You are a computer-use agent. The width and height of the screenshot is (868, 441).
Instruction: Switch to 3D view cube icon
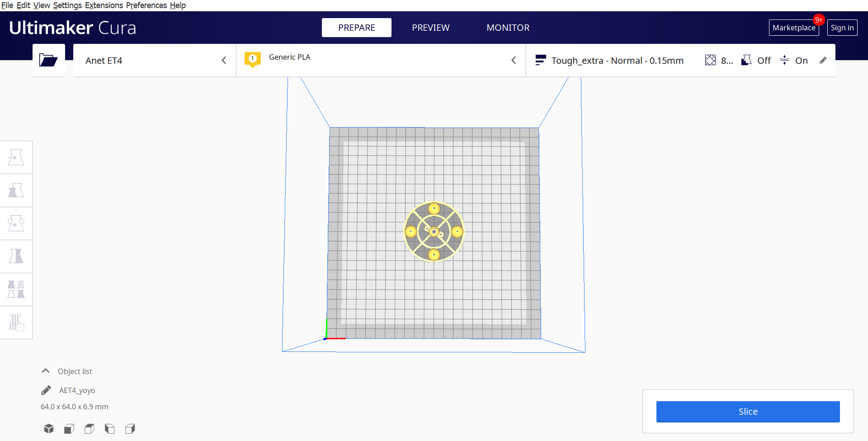(49, 428)
